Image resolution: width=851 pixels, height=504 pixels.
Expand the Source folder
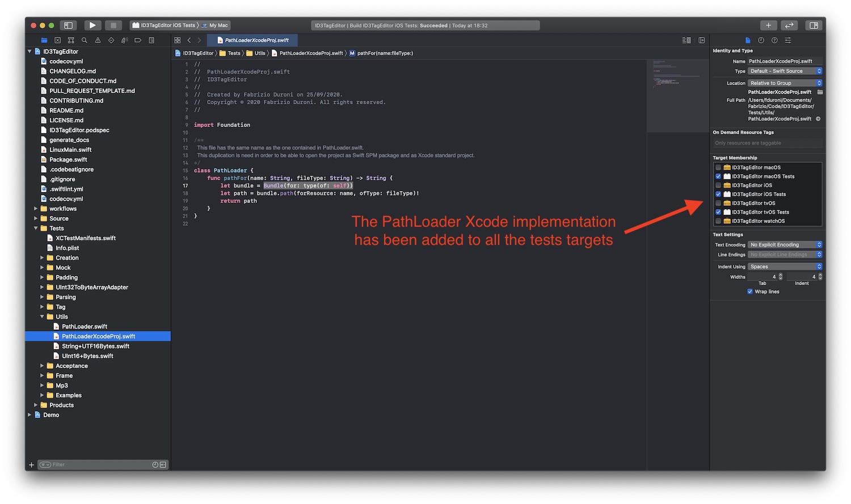[x=36, y=219]
